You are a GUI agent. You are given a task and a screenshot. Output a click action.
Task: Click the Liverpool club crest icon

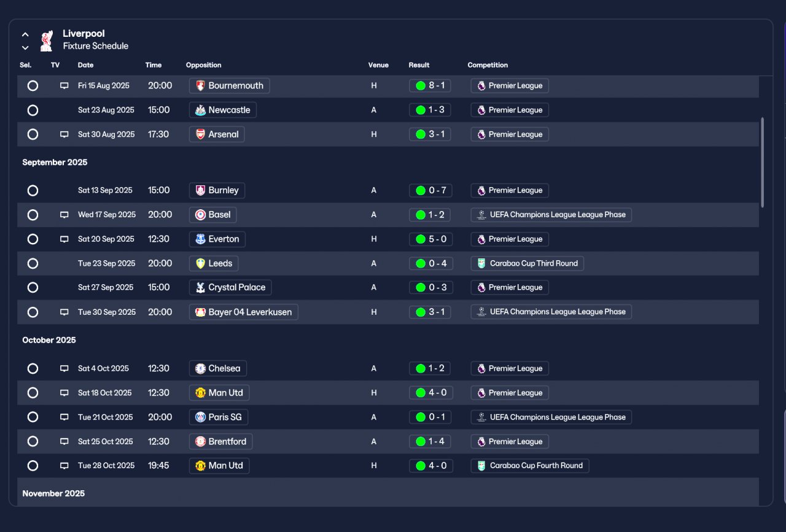[x=46, y=41]
